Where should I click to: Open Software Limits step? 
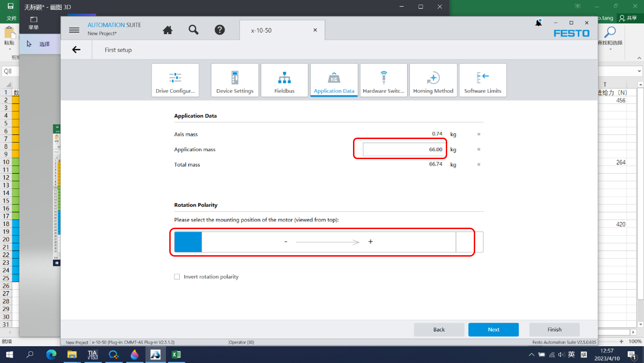tap(483, 80)
